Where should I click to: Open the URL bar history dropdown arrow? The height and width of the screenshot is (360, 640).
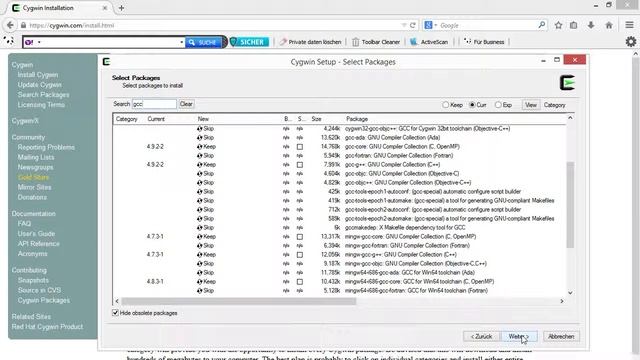pyautogui.click(x=404, y=25)
